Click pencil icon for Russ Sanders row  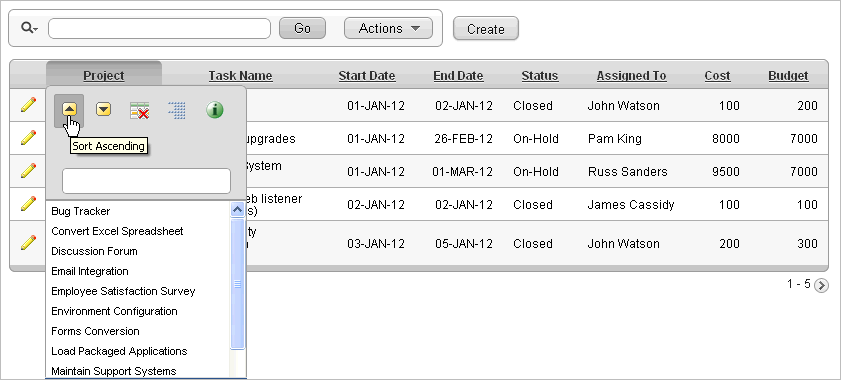(x=28, y=171)
